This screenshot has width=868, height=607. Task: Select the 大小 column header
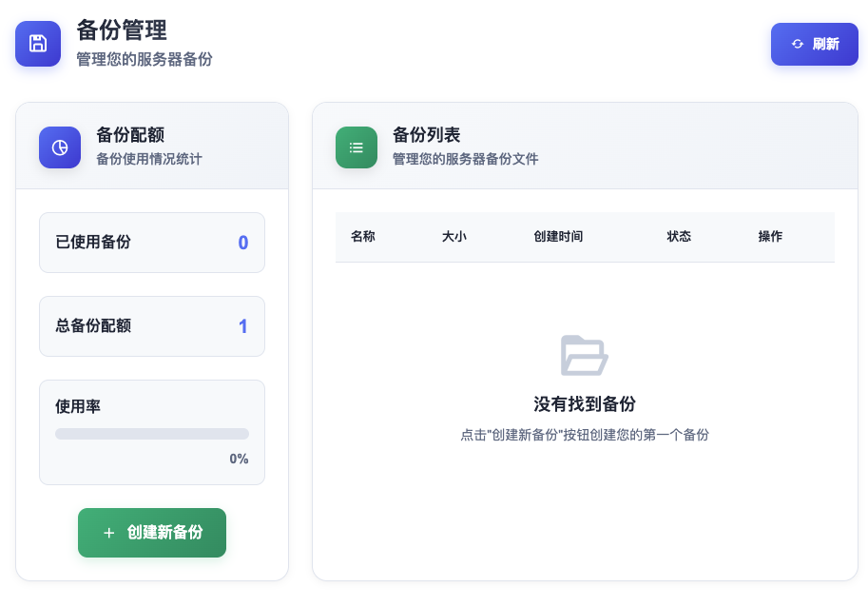point(454,236)
